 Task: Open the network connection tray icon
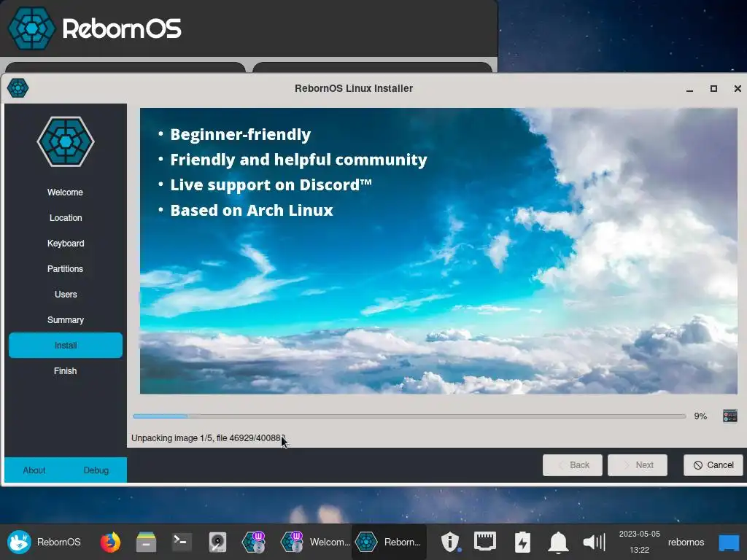[485, 542]
